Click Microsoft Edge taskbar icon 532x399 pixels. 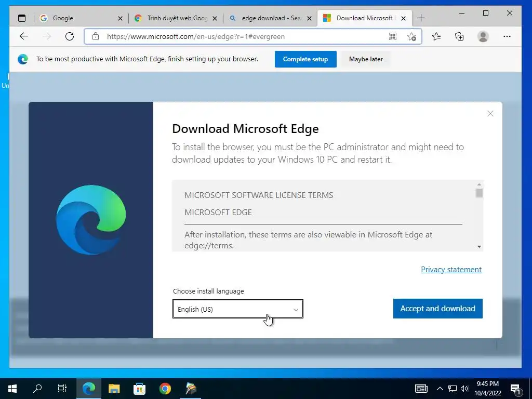[88, 389]
